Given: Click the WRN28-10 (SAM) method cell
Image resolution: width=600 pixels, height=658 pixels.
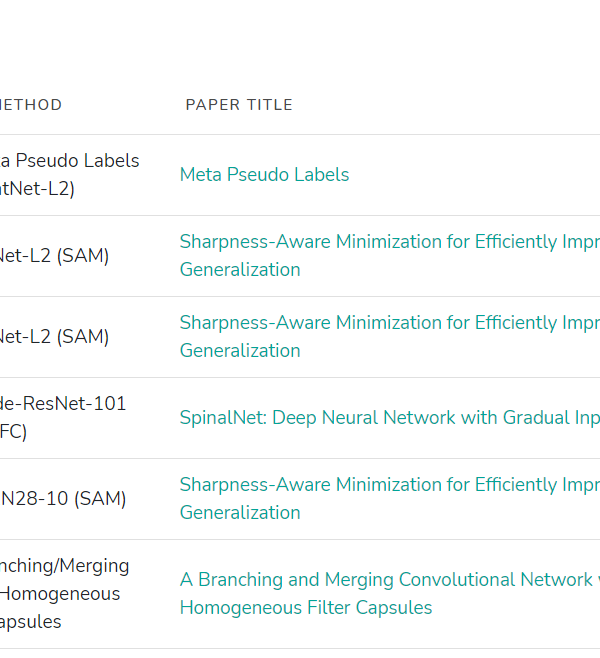Looking at the screenshot, I should [63, 499].
